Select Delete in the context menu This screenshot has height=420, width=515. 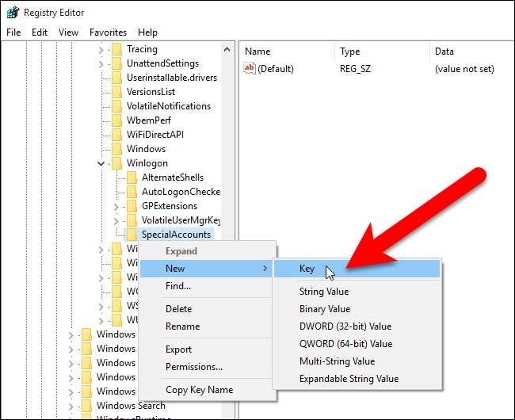coord(206,309)
